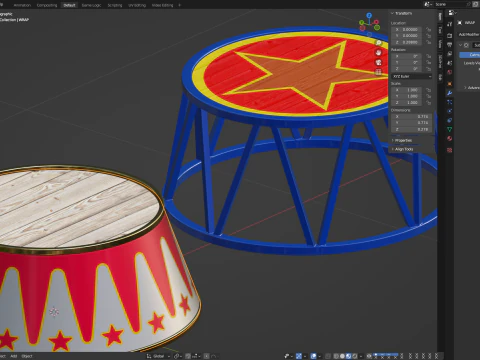Lock the Scale Z axis
Viewport: 480px width, 360px height.
pos(429,103)
